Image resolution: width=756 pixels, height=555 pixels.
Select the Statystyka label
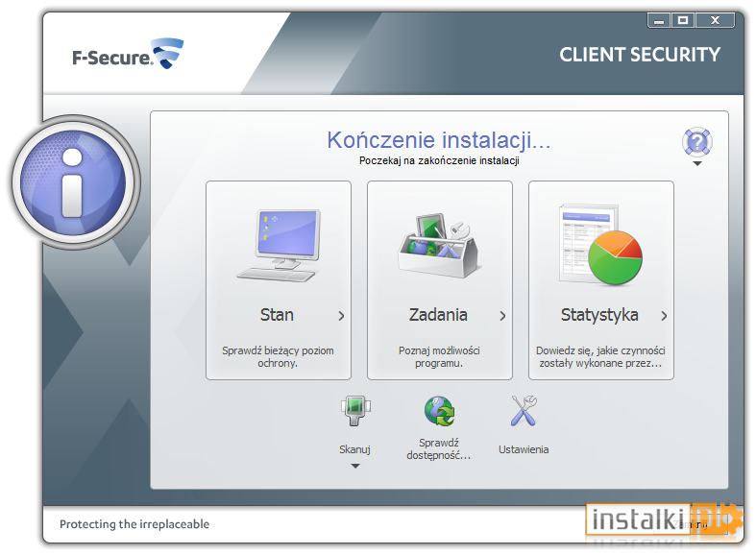coord(599,315)
